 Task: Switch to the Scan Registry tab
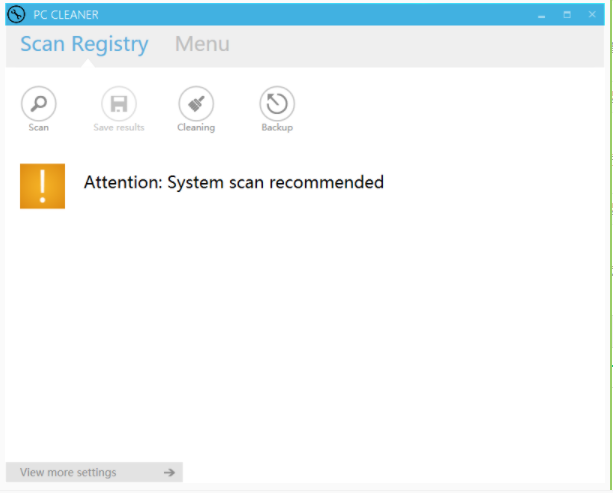84,44
